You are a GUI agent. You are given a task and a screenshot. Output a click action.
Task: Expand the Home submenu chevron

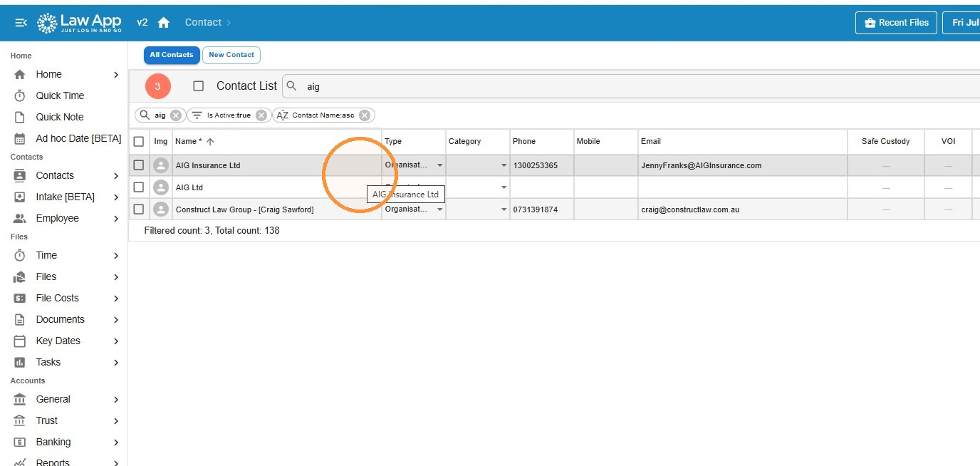point(116,74)
